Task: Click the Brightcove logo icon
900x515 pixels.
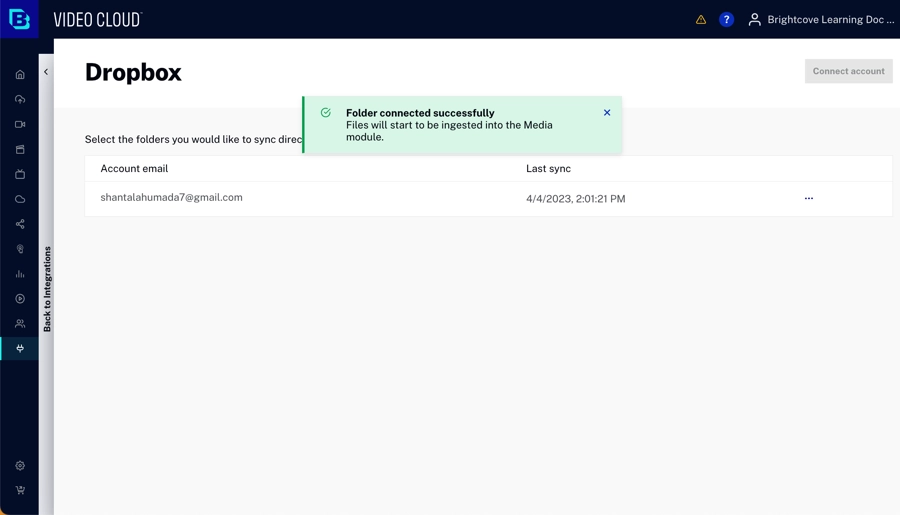Action: [19, 19]
